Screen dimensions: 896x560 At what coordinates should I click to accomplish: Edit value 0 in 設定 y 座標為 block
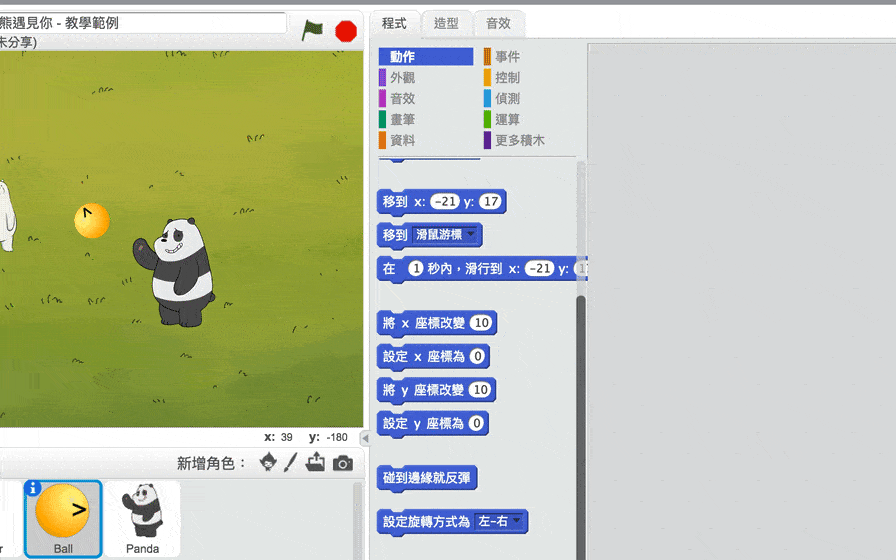point(477,423)
